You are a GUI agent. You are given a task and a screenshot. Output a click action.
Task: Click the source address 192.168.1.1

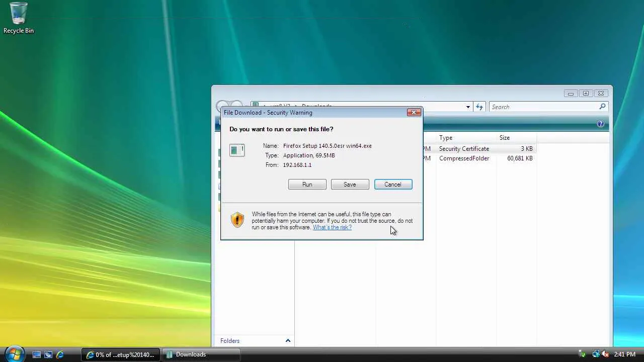coord(297,165)
